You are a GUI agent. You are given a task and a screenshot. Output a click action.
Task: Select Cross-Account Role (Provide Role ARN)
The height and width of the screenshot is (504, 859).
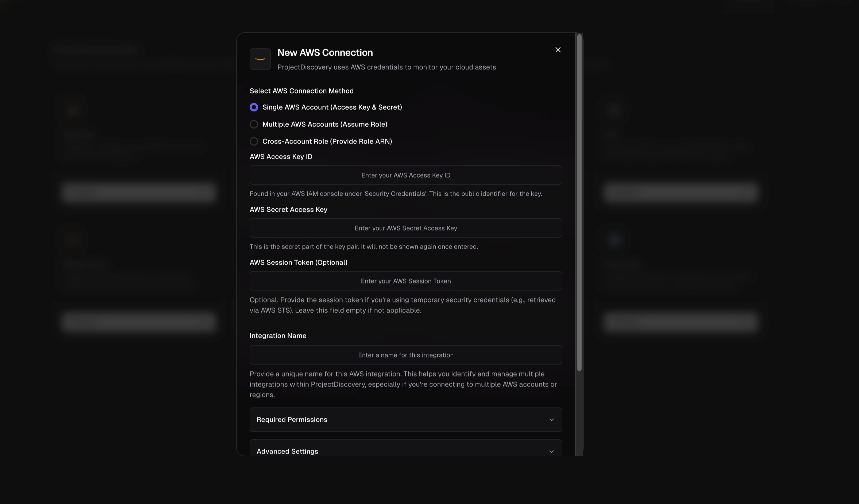pyautogui.click(x=254, y=141)
